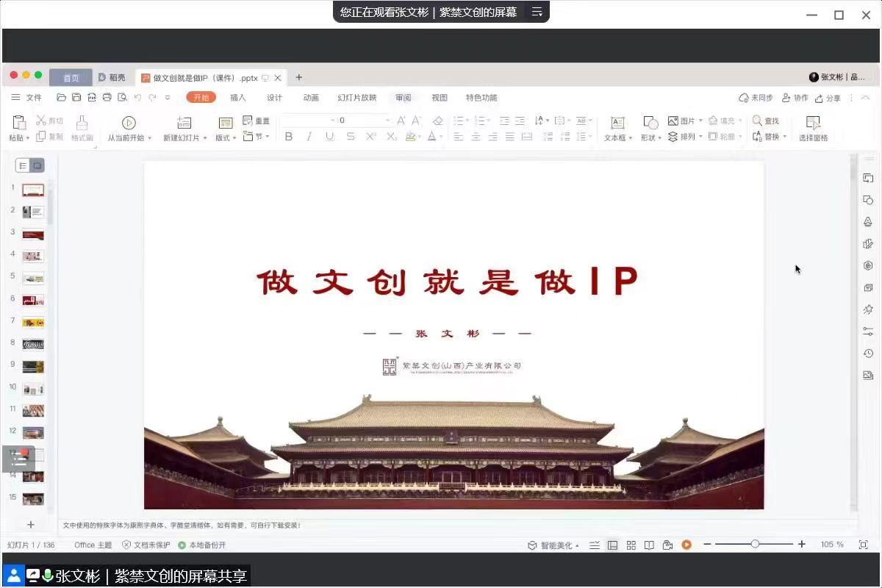The width and height of the screenshot is (882, 588).
Task: Select slide 5 thumbnail in panel
Action: click(33, 278)
